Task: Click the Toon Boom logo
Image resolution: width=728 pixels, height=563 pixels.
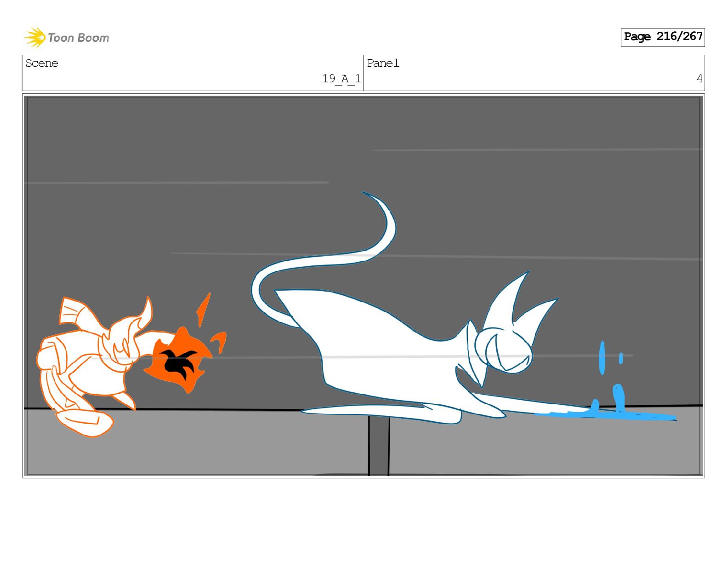Action: (x=67, y=37)
